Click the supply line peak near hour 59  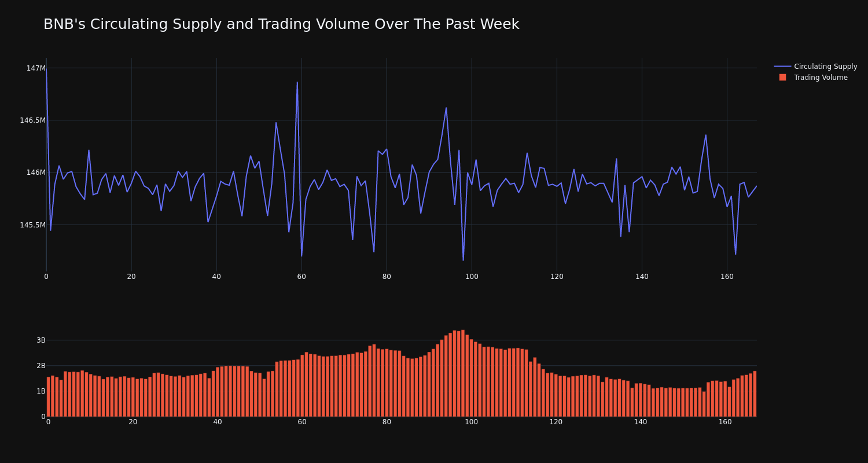coord(297,82)
